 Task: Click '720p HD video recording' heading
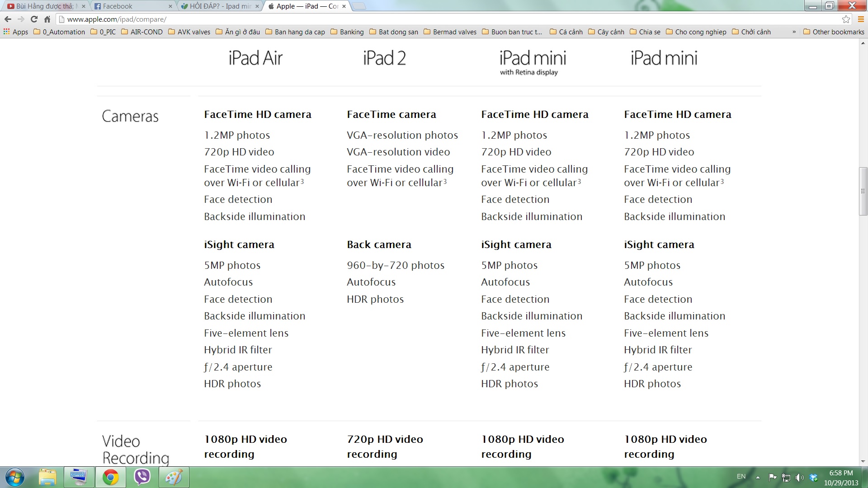(385, 446)
